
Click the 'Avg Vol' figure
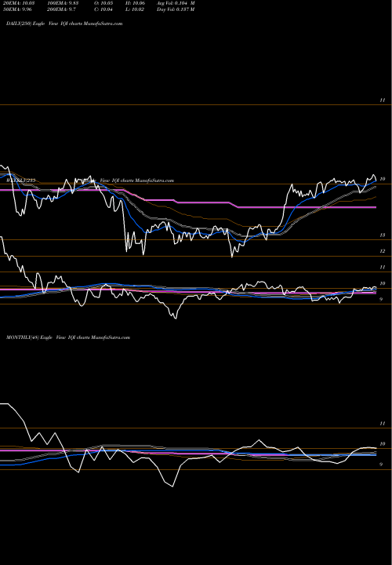(176, 3)
